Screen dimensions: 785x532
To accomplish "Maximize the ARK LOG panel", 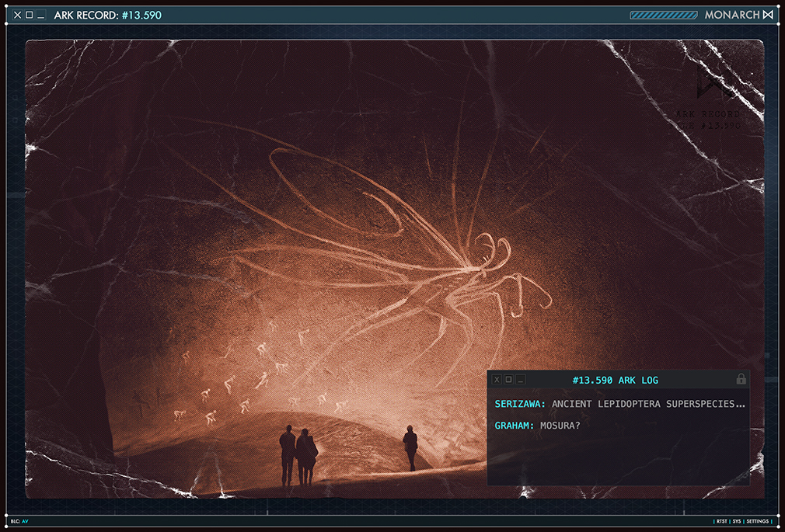I will (508, 380).
